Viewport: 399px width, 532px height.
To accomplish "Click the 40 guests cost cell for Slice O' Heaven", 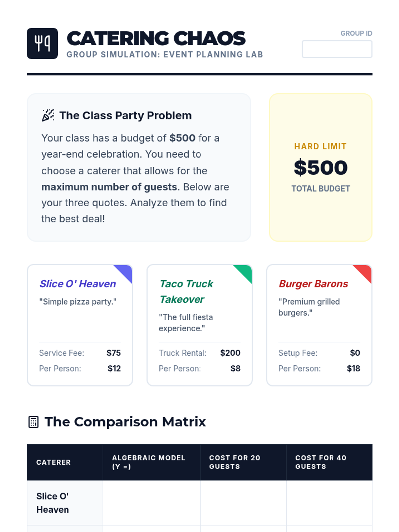I will (x=329, y=503).
